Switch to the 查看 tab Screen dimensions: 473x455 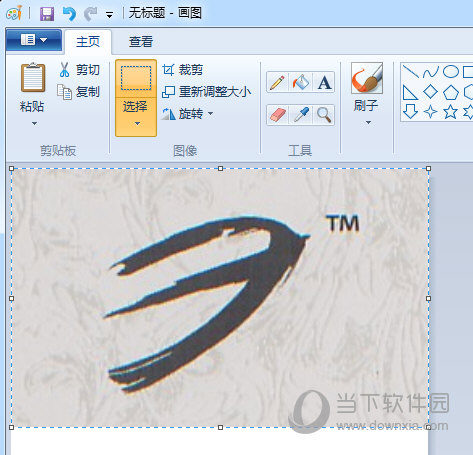tap(141, 42)
